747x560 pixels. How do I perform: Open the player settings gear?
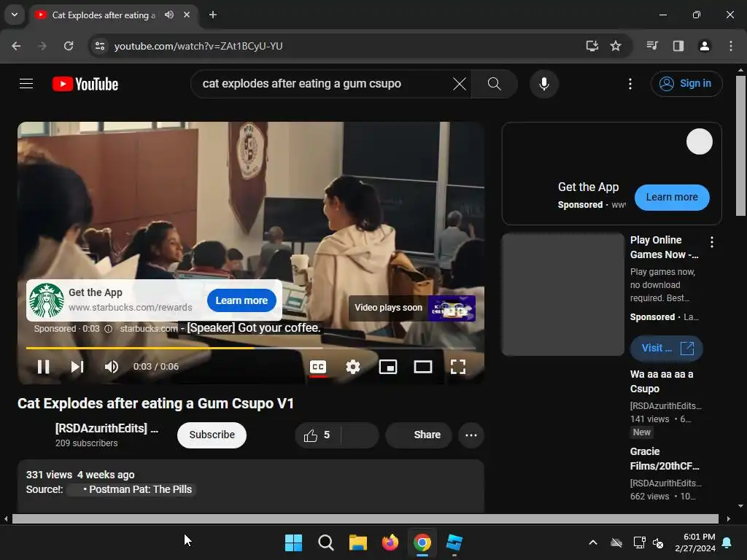[352, 367]
